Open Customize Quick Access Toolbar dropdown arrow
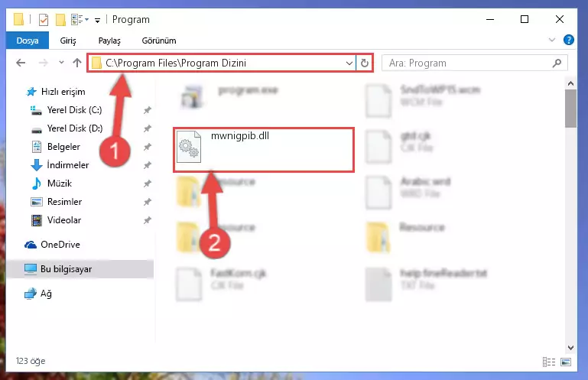The height and width of the screenshot is (380, 588). tap(98, 20)
